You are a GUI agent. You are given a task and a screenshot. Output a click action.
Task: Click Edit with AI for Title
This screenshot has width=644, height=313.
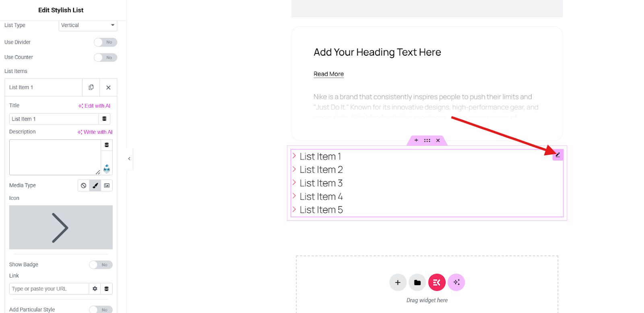click(94, 106)
